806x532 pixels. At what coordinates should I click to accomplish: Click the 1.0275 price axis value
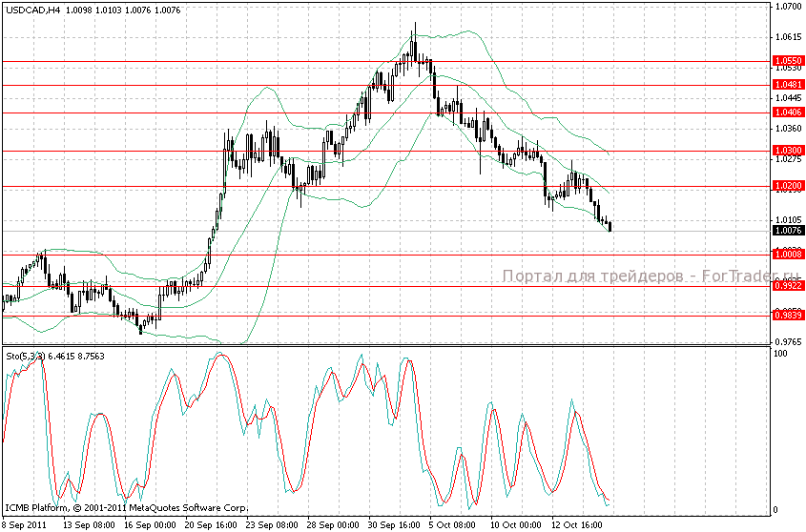(789, 159)
